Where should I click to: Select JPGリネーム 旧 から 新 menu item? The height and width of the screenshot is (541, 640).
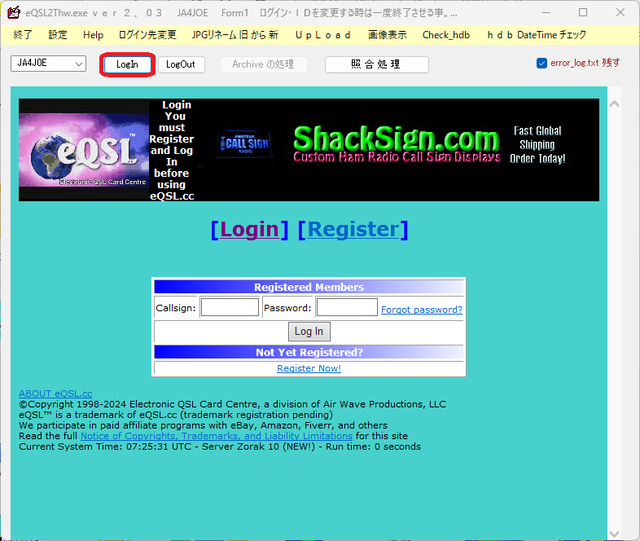[x=235, y=35]
